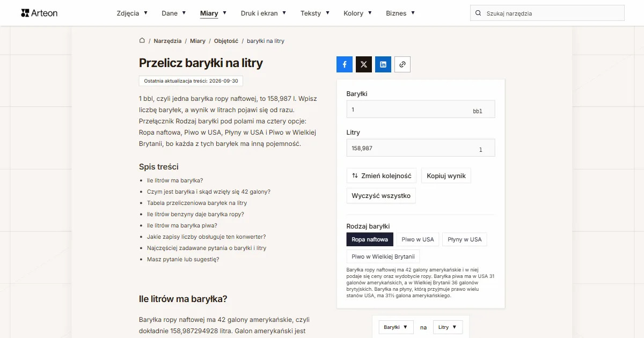Open Objętość breadcrumb link

[226, 41]
